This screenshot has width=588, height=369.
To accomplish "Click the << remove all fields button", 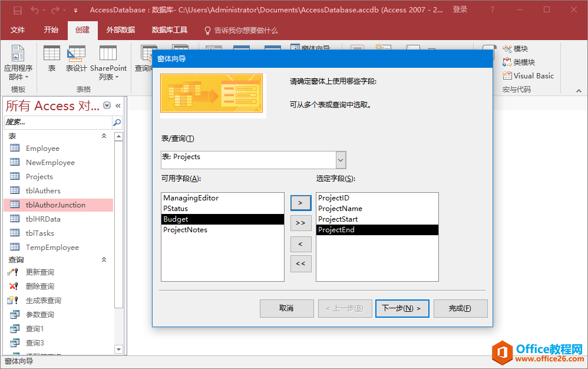I will [300, 264].
